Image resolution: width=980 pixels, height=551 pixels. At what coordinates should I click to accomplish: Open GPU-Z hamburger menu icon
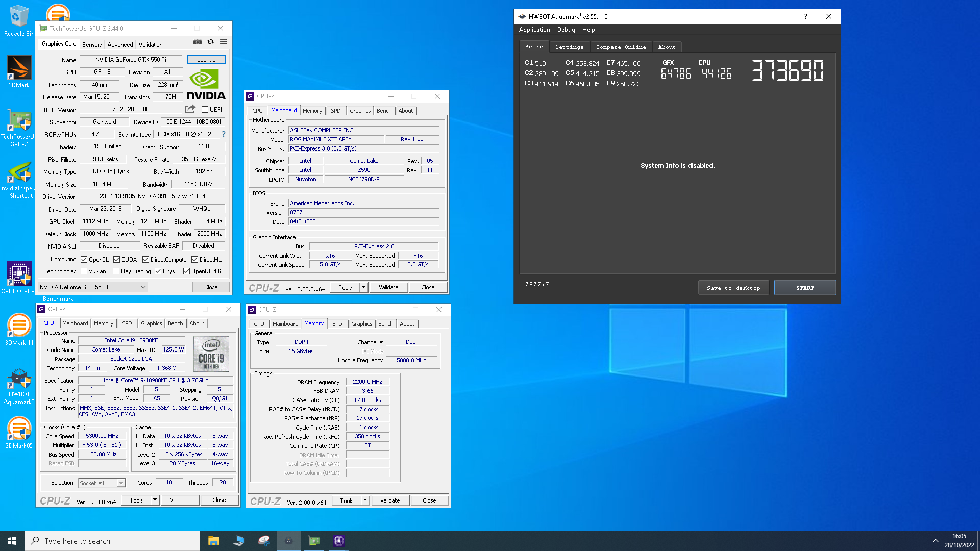[224, 42]
